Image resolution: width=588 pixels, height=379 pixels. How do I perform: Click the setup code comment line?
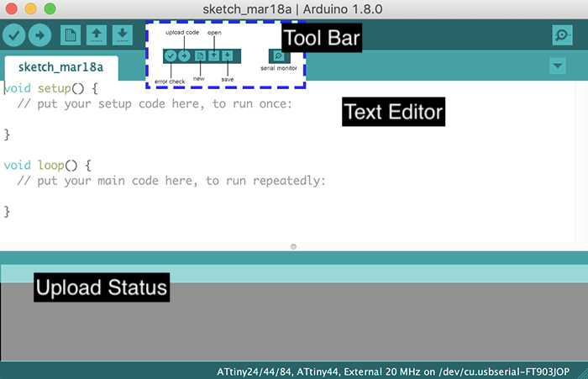(155, 104)
